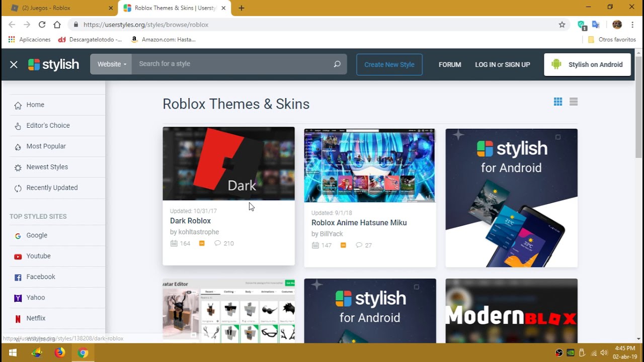
Task: Click author kohltastrophe
Action: click(199, 232)
